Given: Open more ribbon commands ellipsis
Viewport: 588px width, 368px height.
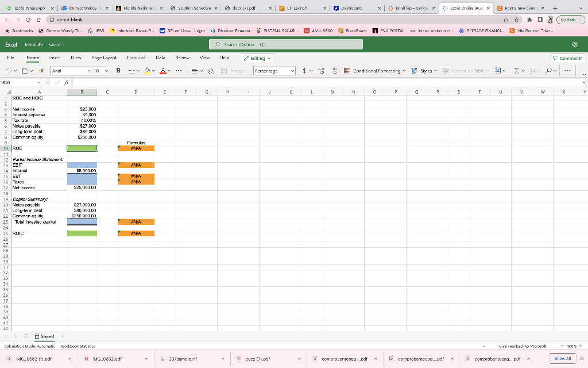Looking at the screenshot, I should coord(567,71).
